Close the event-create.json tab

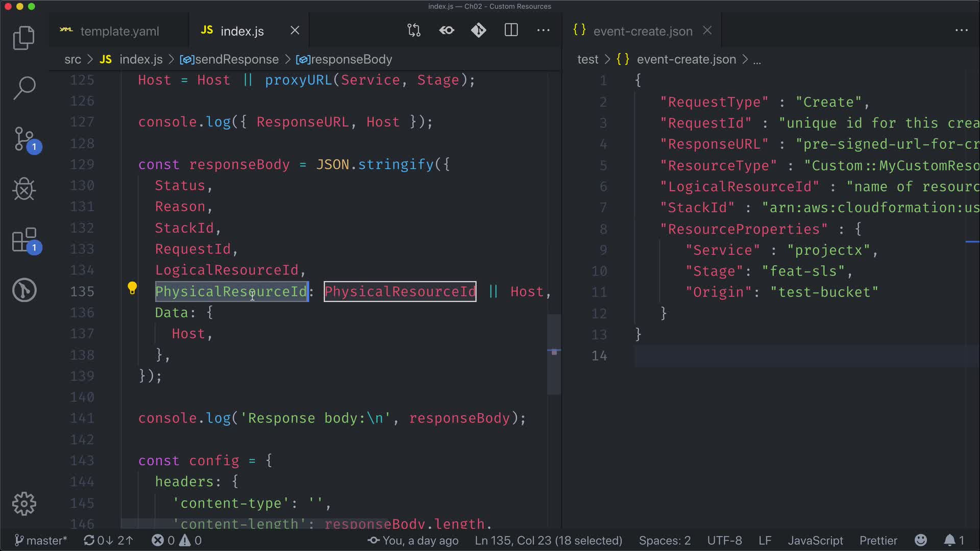pos(707,31)
